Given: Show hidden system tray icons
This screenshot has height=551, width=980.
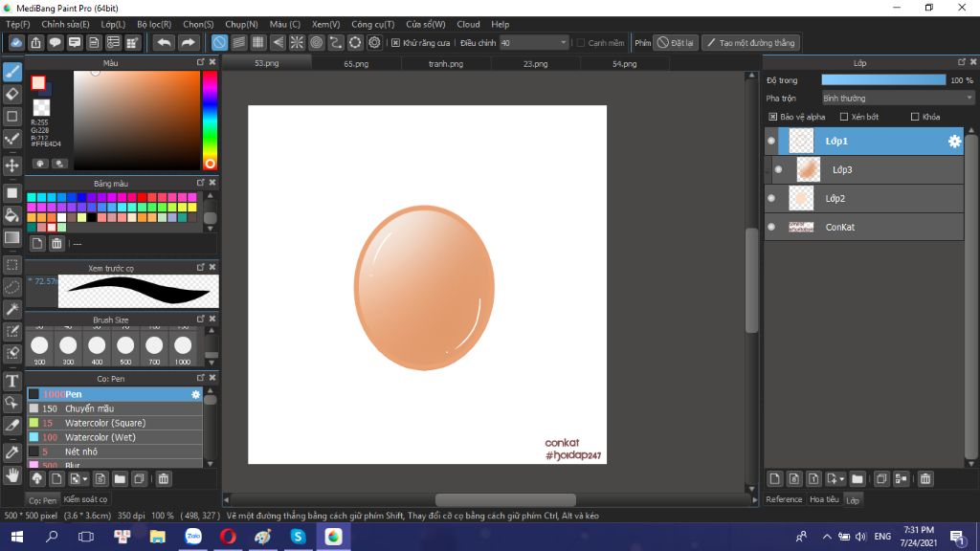Looking at the screenshot, I should point(827,537).
